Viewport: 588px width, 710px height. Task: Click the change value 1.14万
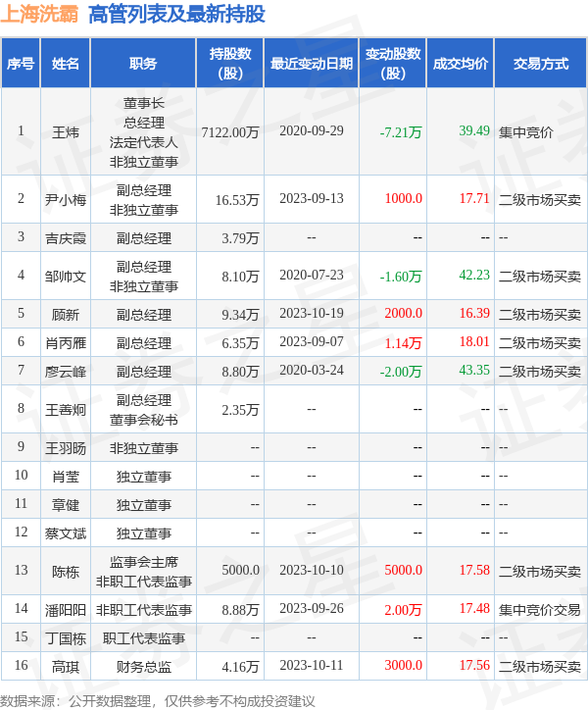click(404, 343)
